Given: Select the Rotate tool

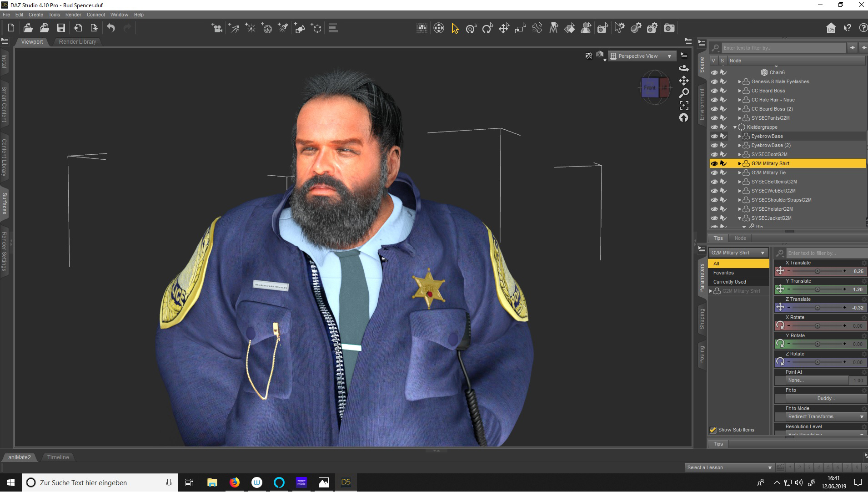Looking at the screenshot, I should point(488,28).
